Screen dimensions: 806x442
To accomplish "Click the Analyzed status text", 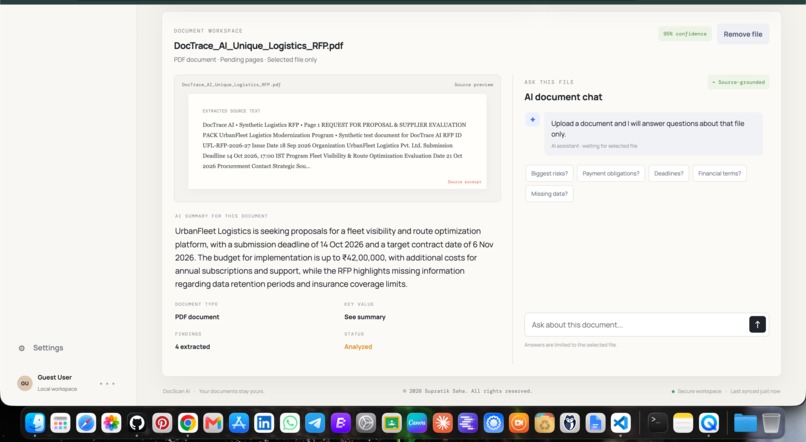I will click(x=358, y=347).
